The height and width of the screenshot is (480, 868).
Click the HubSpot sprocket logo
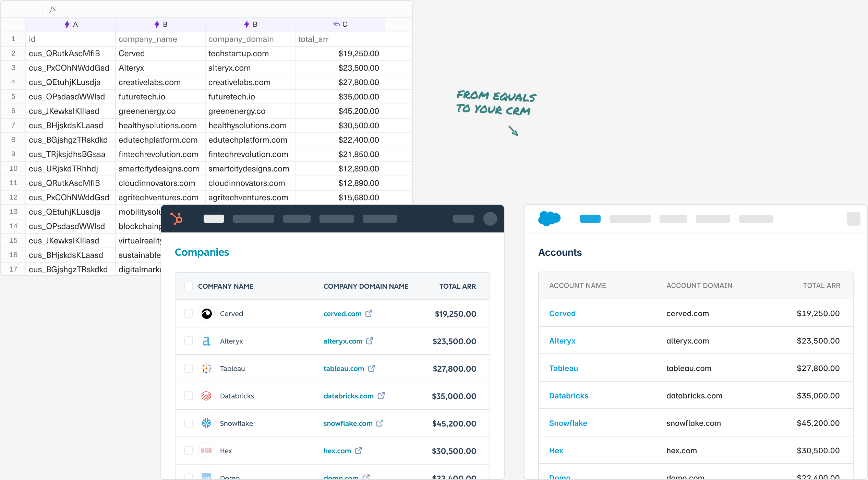coord(177,219)
